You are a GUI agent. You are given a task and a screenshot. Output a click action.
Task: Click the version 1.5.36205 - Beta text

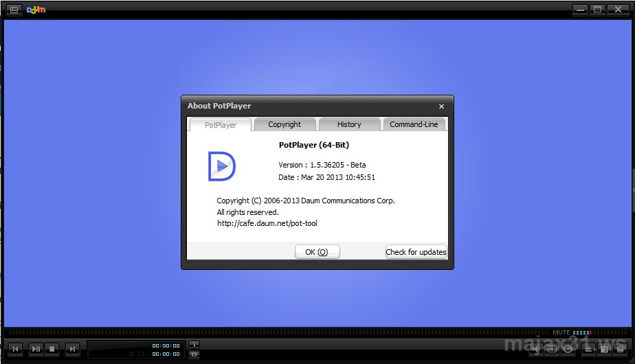(x=322, y=165)
